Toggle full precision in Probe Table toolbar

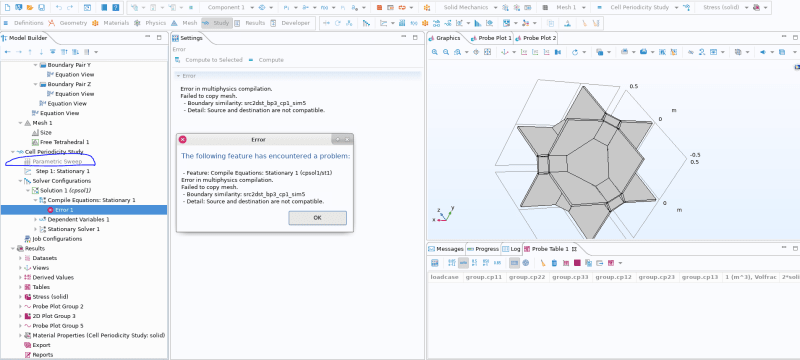pos(452,263)
